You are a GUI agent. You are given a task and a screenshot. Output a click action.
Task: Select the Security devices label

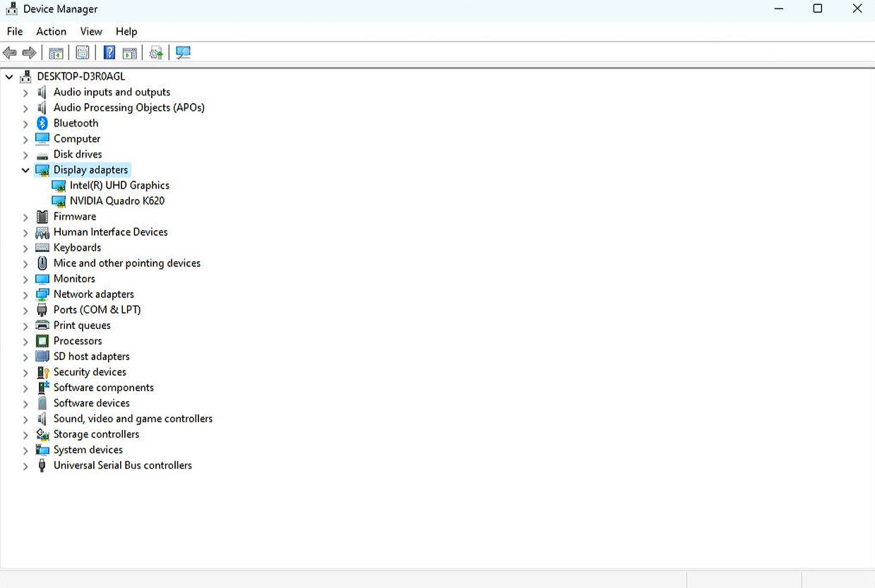click(x=90, y=372)
